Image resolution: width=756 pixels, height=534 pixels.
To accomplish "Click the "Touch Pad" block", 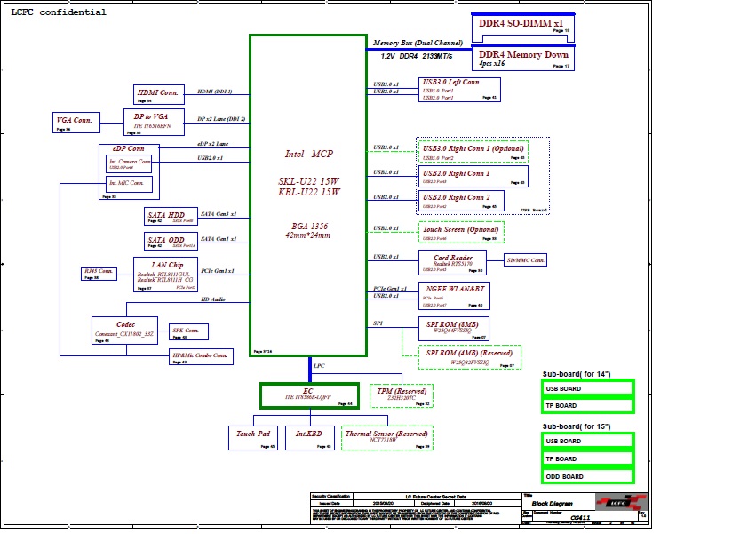I will coord(253,438).
